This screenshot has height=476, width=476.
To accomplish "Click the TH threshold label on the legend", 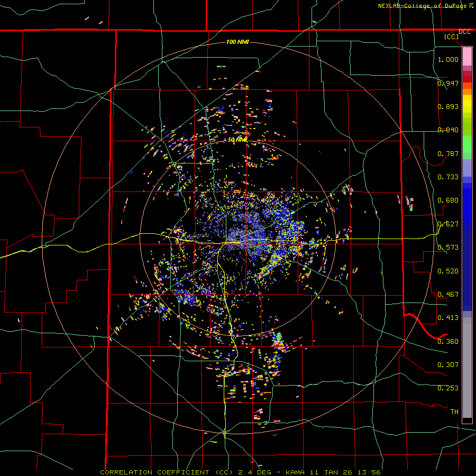I will click(x=454, y=411).
